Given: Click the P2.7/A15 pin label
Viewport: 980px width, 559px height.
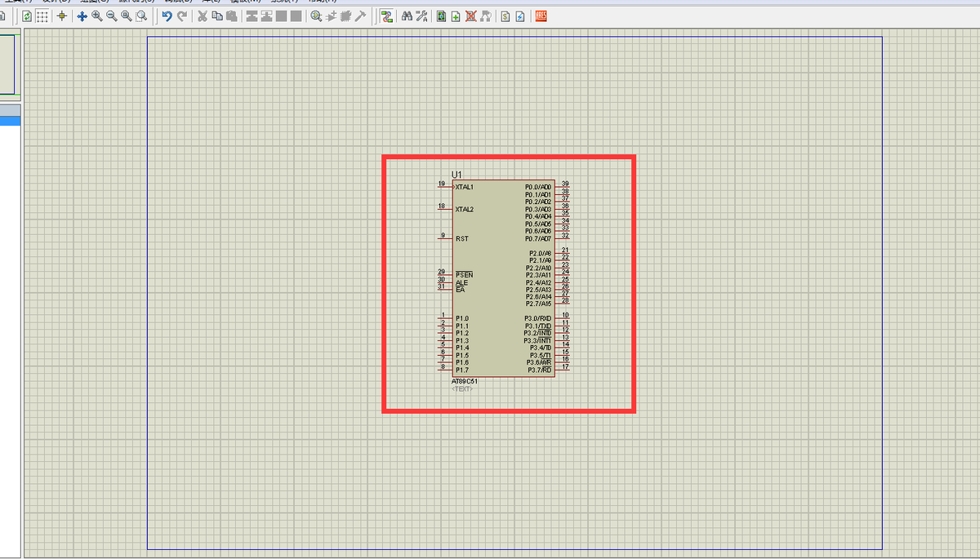Looking at the screenshot, I should coord(540,304).
